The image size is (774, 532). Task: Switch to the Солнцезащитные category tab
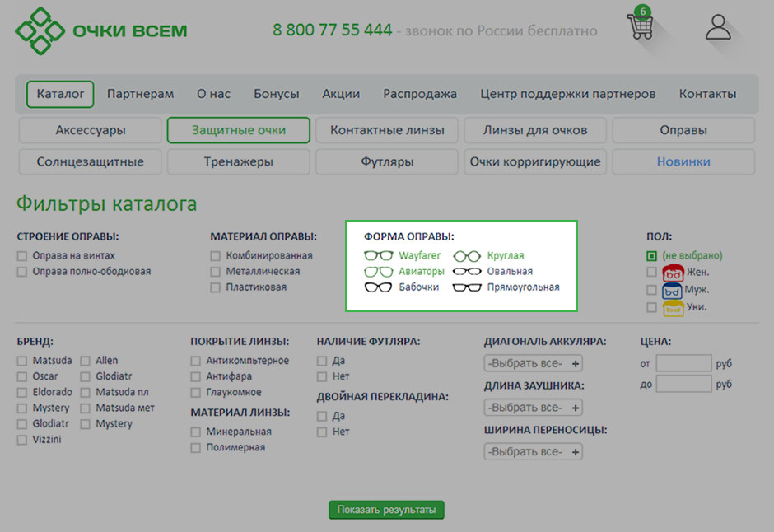[x=91, y=162]
